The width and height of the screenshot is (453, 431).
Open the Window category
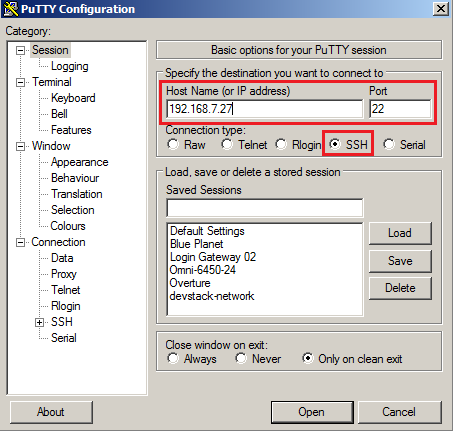point(51,146)
